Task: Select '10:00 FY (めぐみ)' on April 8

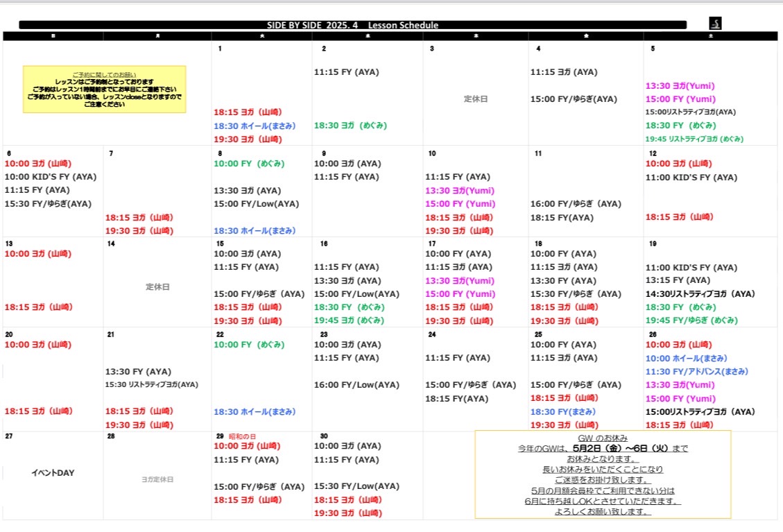Action: [249, 164]
